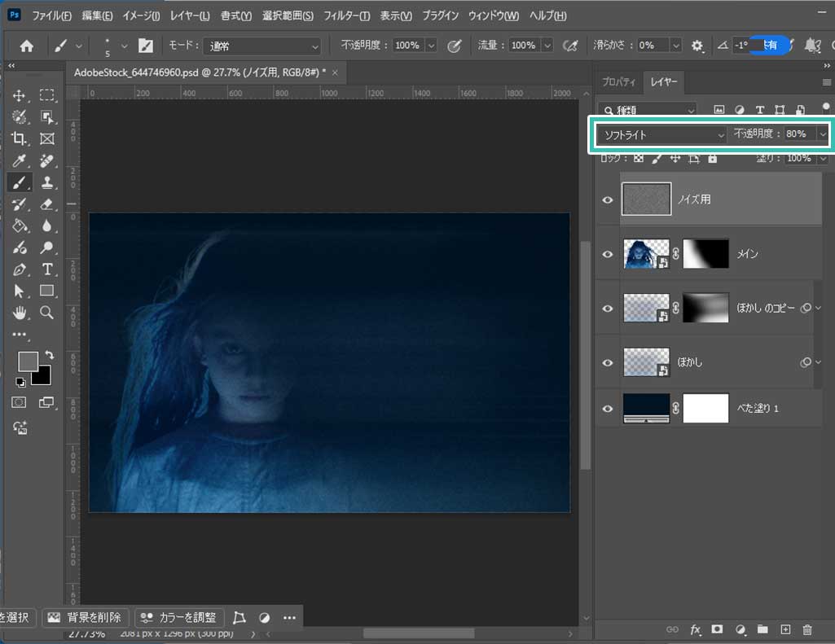Viewport: 835px width, 644px height.
Task: Select the Horizontal Type tool
Action: pos(47,269)
